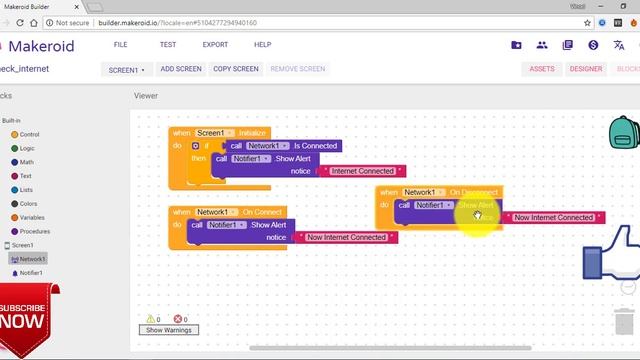Click the trash can in workspace

(624, 321)
